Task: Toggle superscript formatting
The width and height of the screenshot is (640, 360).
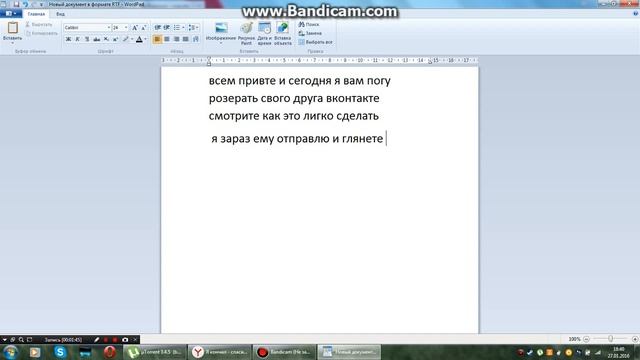Action: click(116, 39)
